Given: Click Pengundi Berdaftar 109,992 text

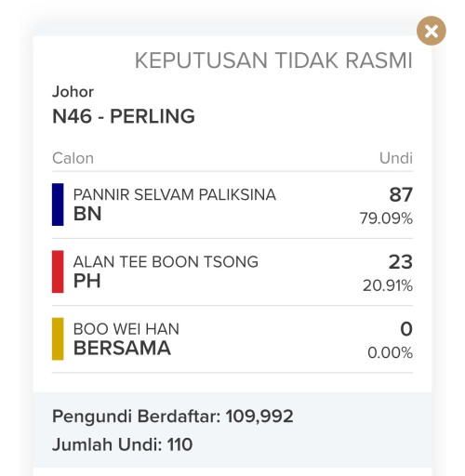Looking at the screenshot, I should pos(173,416).
